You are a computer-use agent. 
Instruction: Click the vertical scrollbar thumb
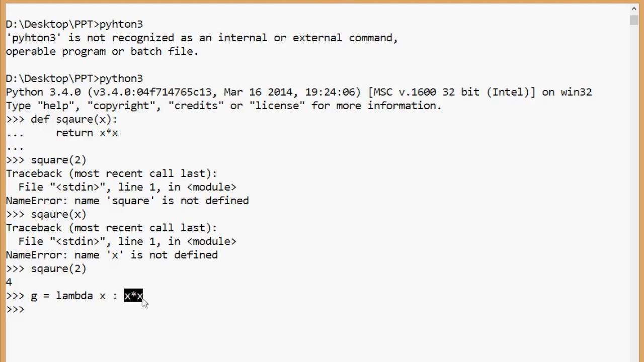633,20
